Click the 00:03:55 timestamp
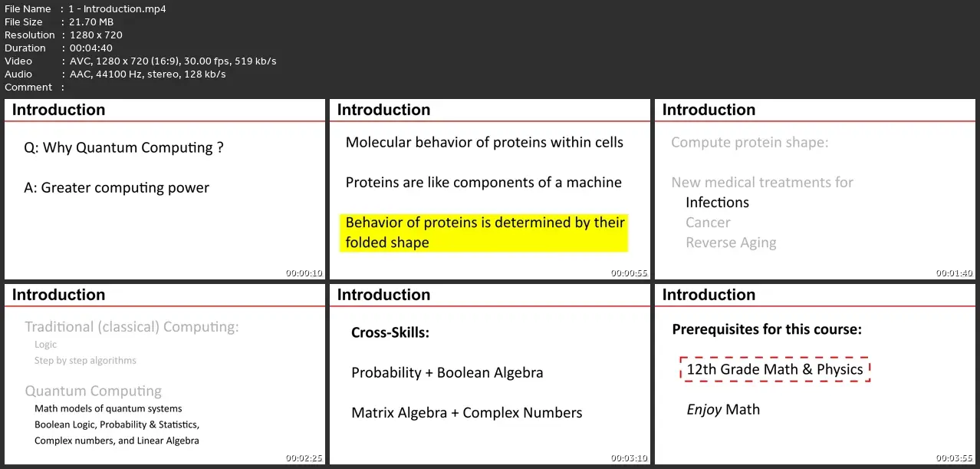This screenshot has height=469, width=980. 955,458
